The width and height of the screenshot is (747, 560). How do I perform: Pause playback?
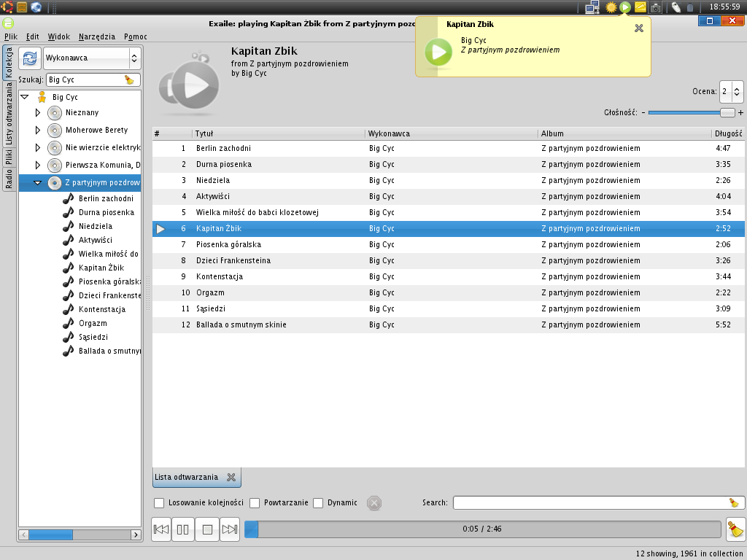tap(183, 529)
